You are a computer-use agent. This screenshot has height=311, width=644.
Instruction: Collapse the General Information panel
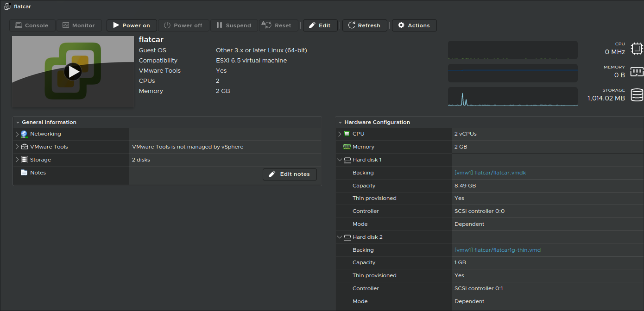[18, 123]
